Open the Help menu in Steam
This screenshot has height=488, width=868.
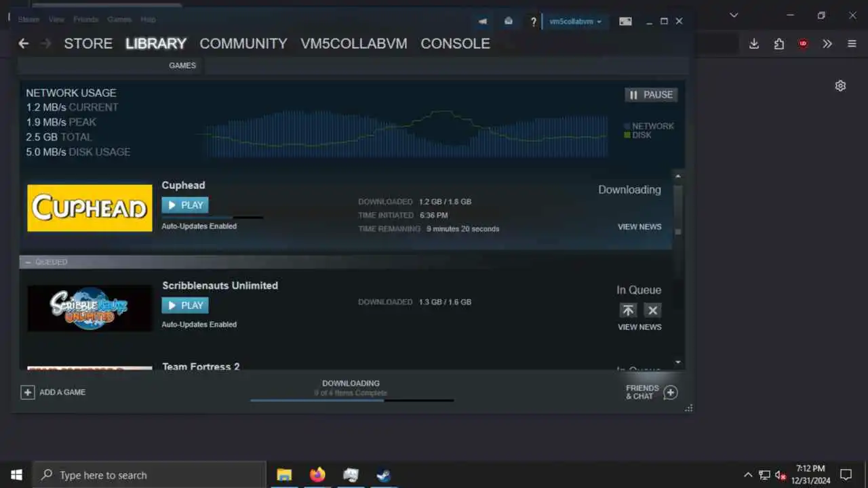[148, 20]
